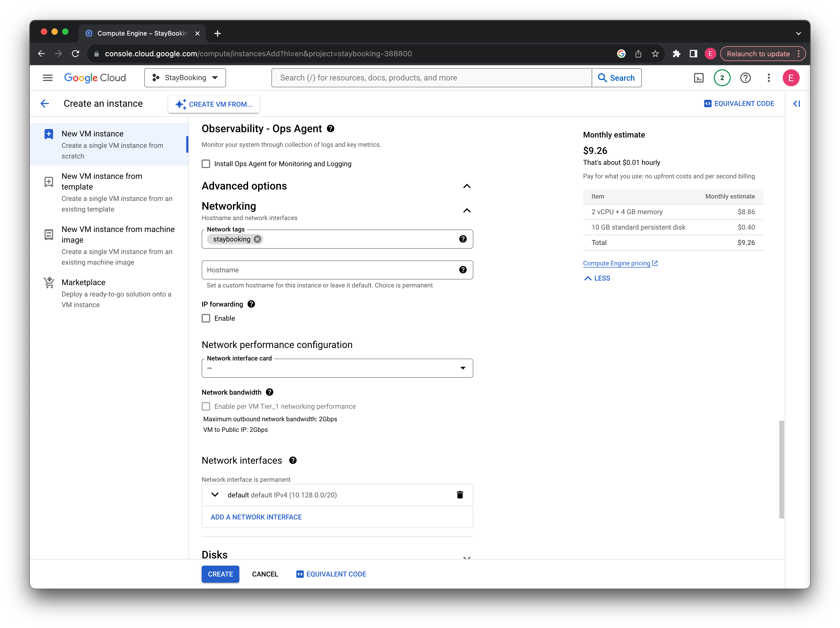Collapse the right side panel via the toggle icon
This screenshot has height=628, width=840.
(x=797, y=103)
